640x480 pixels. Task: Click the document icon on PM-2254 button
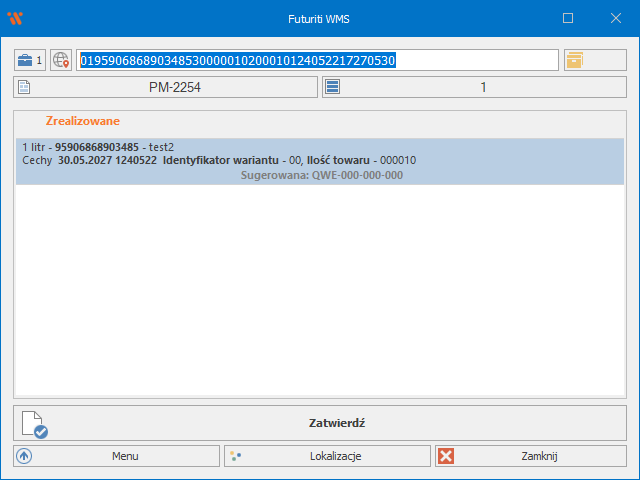coord(24,88)
